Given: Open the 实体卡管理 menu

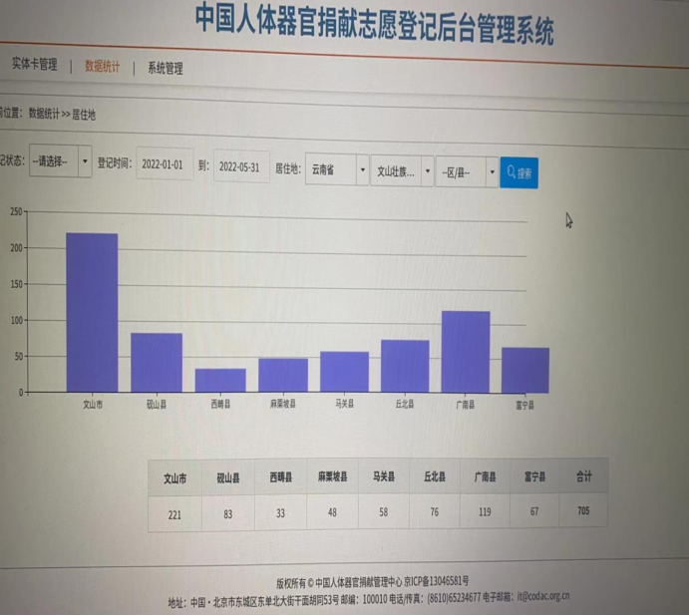Looking at the screenshot, I should (x=34, y=64).
